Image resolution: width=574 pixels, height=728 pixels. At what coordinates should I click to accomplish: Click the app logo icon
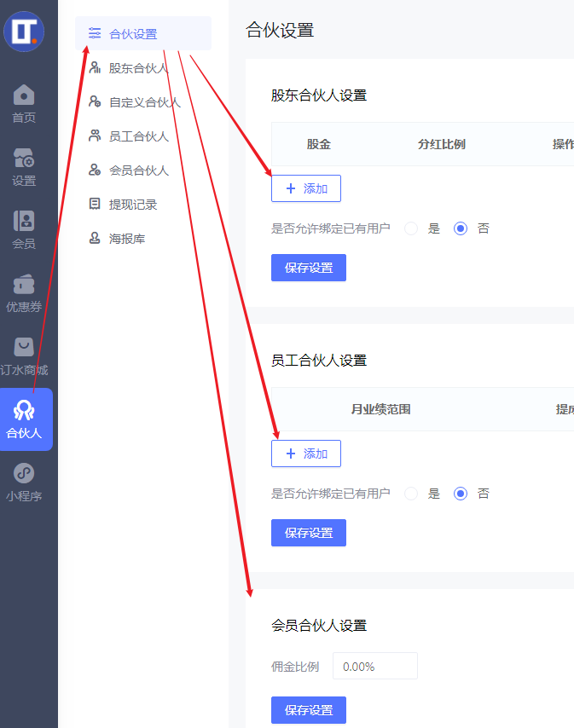click(24, 32)
